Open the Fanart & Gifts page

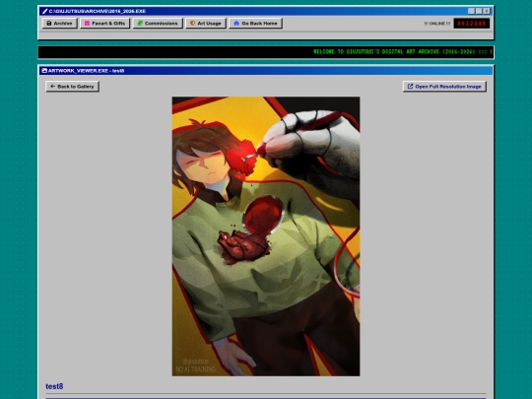(104, 23)
